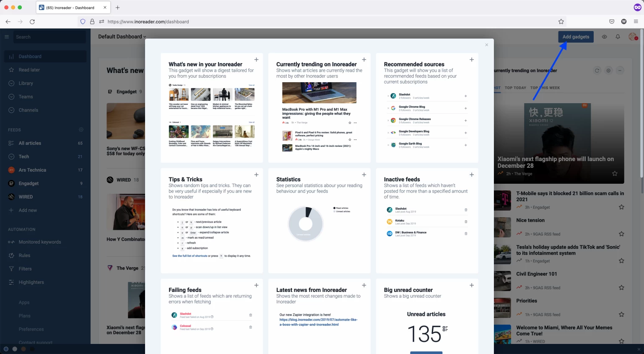This screenshot has width=644, height=354.
Task: Add the Statistics gadget with its plus icon
Action: [x=364, y=174]
